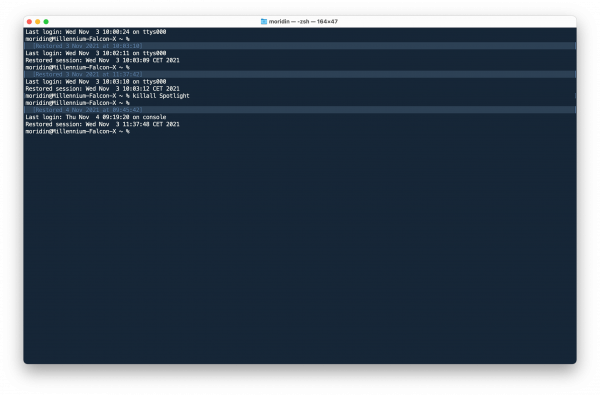Click the "[Restored 3 Nov 2021 at 10:03:10]" marker line
Viewport: 600px width, 395px height.
(x=300, y=46)
